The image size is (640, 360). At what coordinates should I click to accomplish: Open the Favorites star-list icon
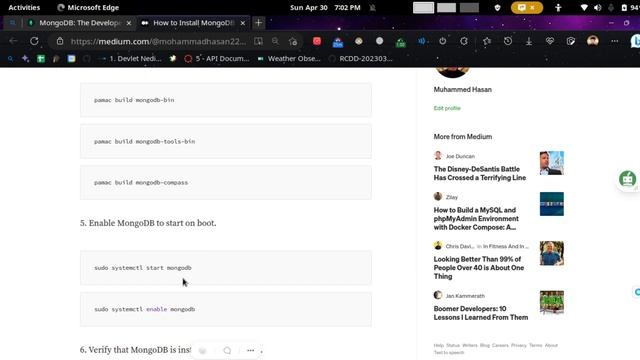tap(487, 41)
